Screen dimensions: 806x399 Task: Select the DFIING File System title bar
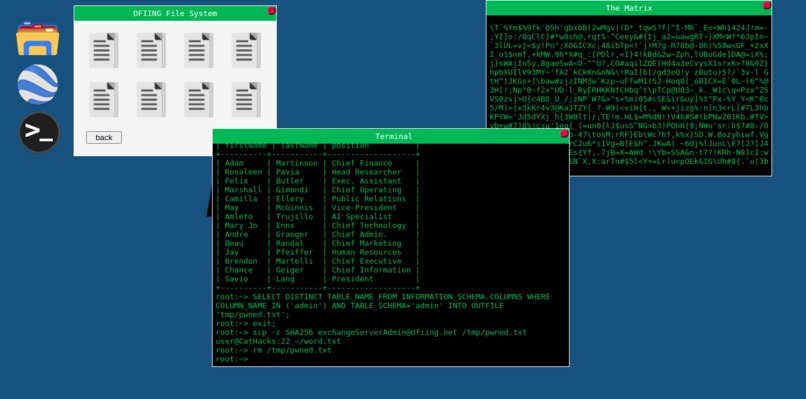(175, 13)
